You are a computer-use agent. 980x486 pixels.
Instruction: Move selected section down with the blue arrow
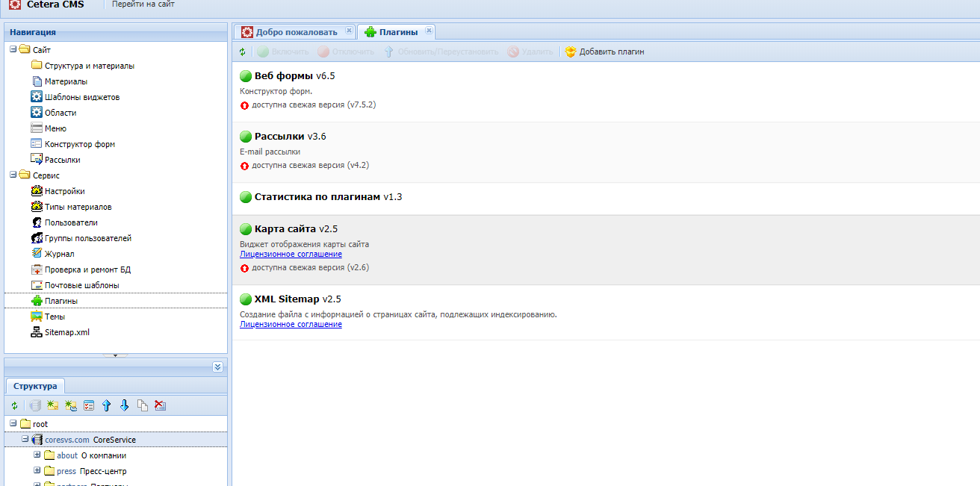(x=124, y=405)
